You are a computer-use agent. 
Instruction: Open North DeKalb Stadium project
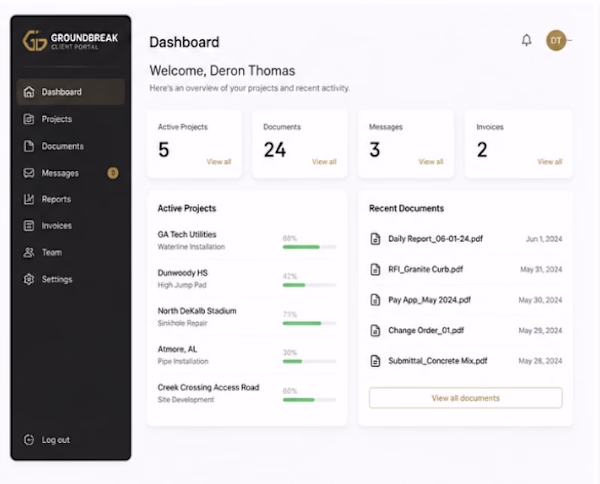[x=197, y=311]
